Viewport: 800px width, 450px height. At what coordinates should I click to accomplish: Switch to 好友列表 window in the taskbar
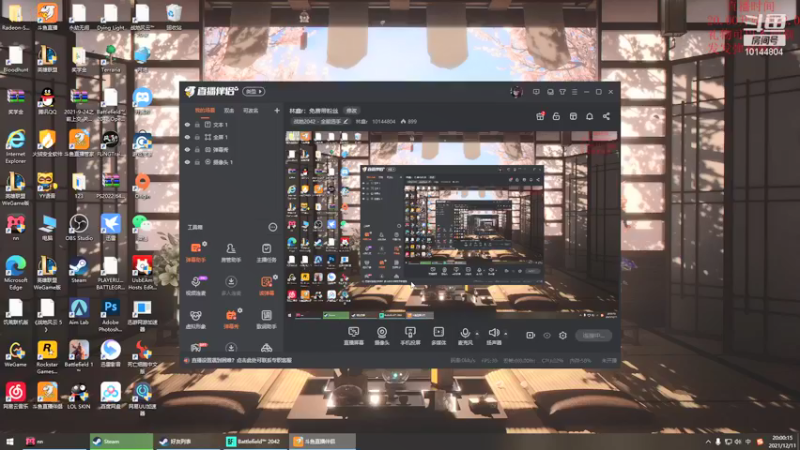pyautogui.click(x=188, y=441)
